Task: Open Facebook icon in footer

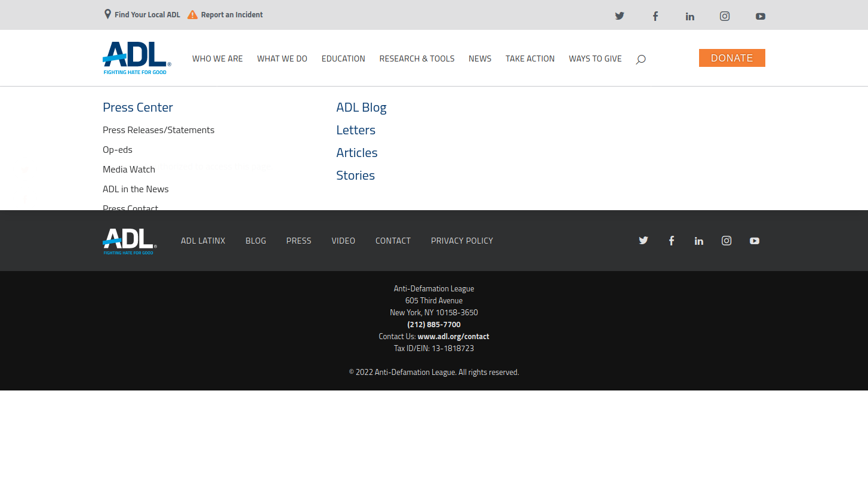Action: click(671, 241)
